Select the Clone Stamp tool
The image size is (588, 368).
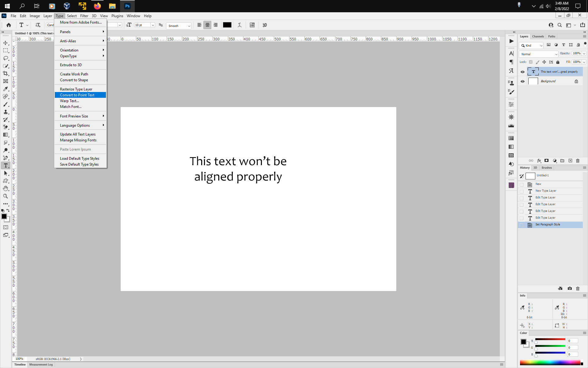pos(6,112)
